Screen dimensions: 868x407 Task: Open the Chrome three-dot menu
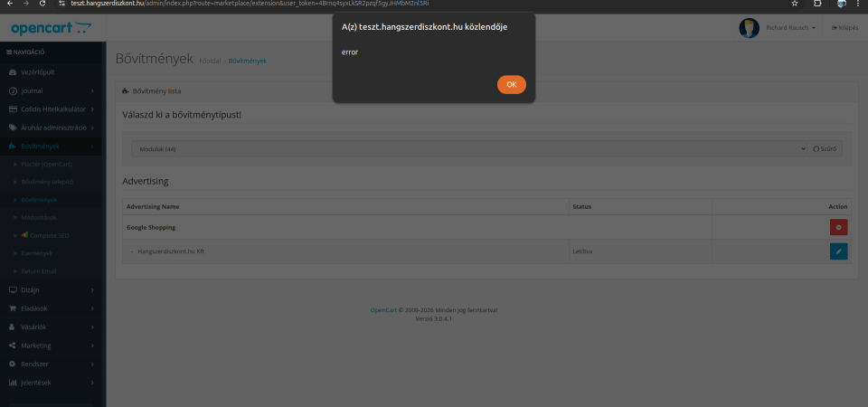click(x=860, y=5)
